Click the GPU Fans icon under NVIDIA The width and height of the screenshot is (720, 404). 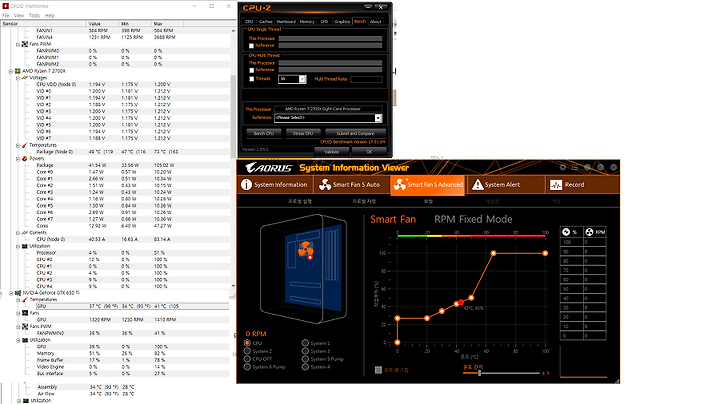tap(25, 313)
